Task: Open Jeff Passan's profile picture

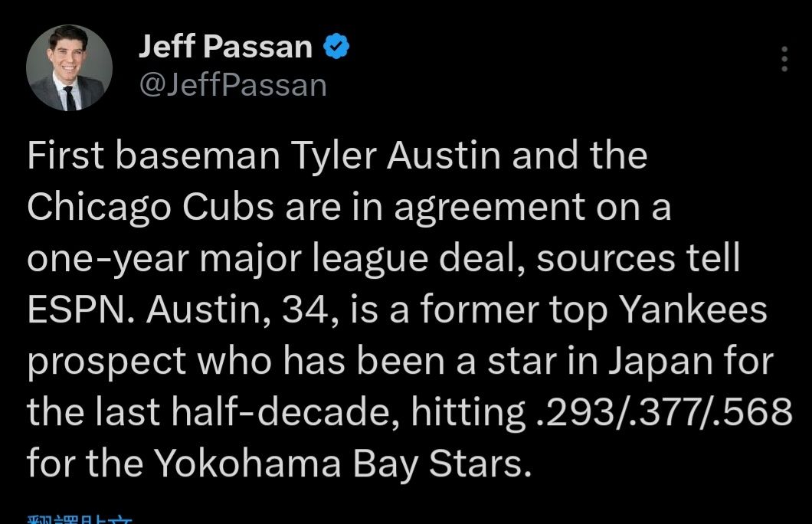Action: (69, 68)
